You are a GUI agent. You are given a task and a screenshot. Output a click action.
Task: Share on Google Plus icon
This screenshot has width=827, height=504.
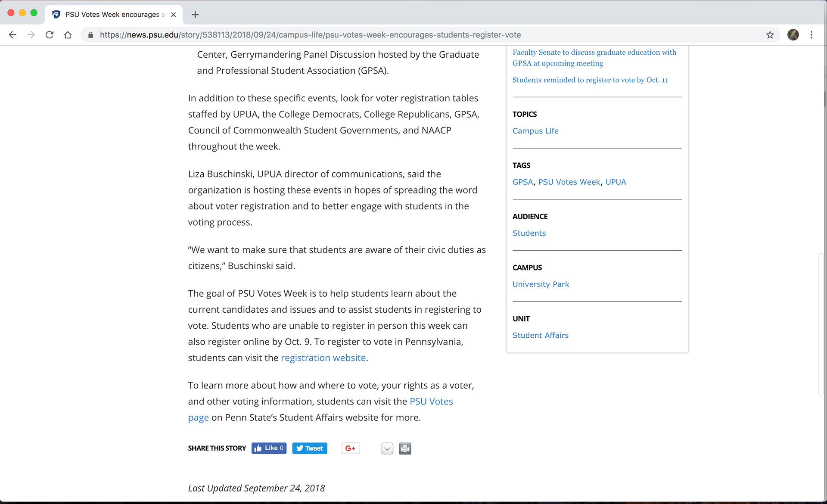click(351, 448)
